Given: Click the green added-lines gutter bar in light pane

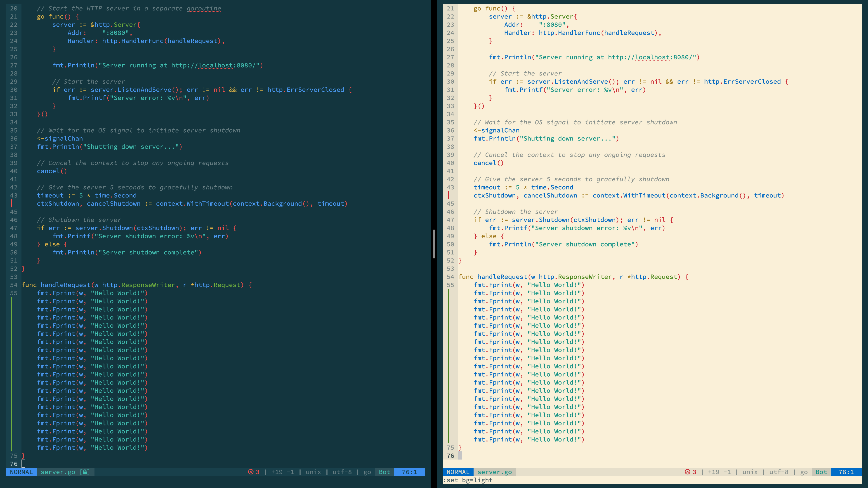Looking at the screenshot, I should pos(448,366).
